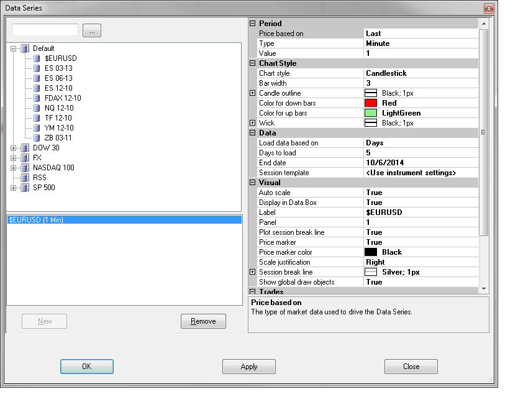Click the RSS list icon
The width and height of the screenshot is (518, 420).
pos(25,178)
